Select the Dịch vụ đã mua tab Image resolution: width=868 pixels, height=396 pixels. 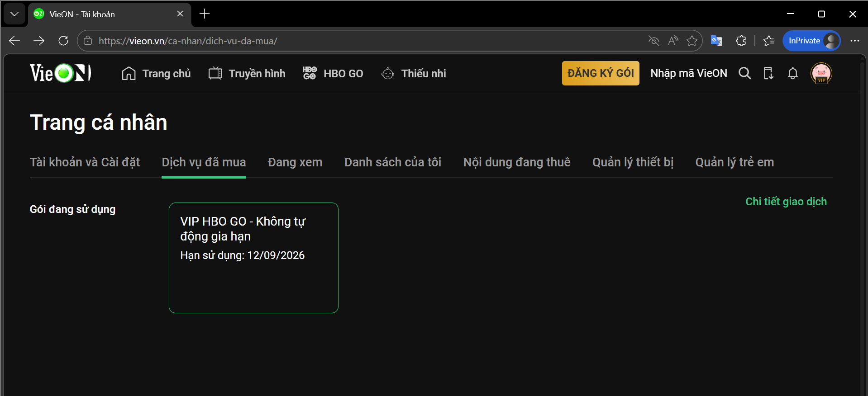[x=204, y=162]
